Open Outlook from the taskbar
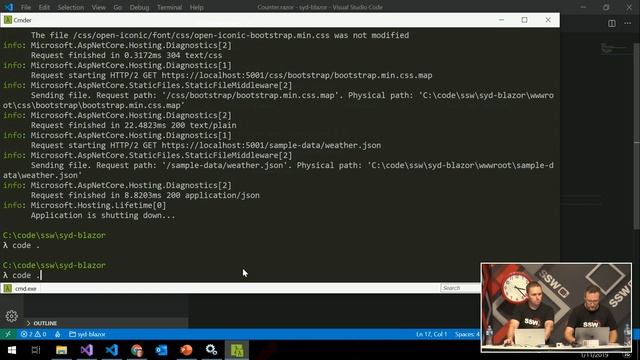Image resolution: width=640 pixels, height=360 pixels. coord(161,350)
